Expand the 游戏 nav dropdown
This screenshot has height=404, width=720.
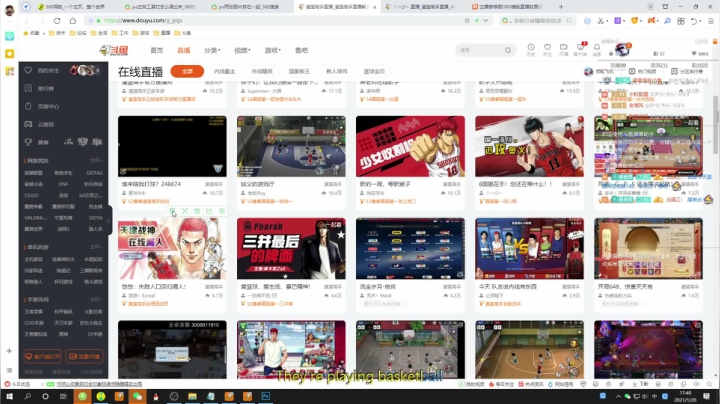coord(272,50)
